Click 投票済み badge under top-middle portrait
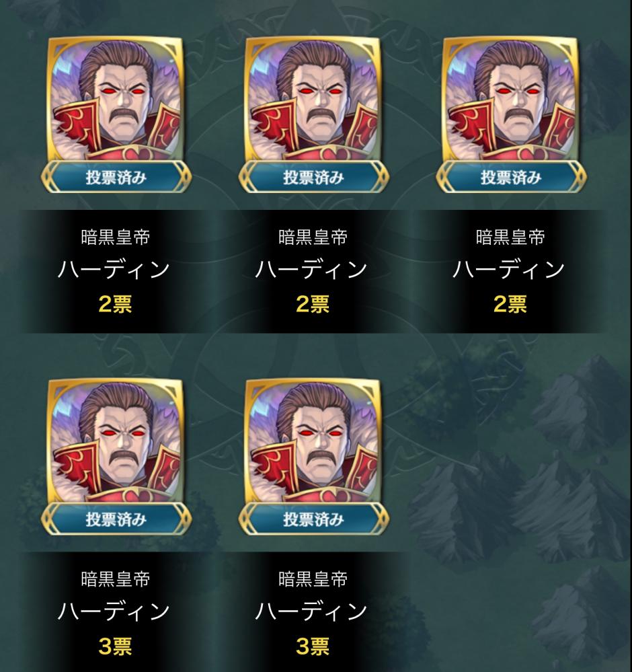This screenshot has width=632, height=672. 313,177
